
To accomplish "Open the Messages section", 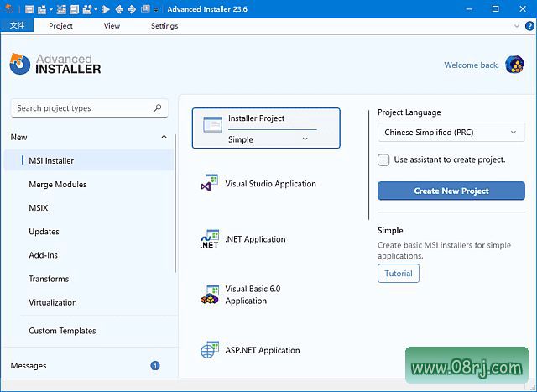I will pyautogui.click(x=29, y=366).
